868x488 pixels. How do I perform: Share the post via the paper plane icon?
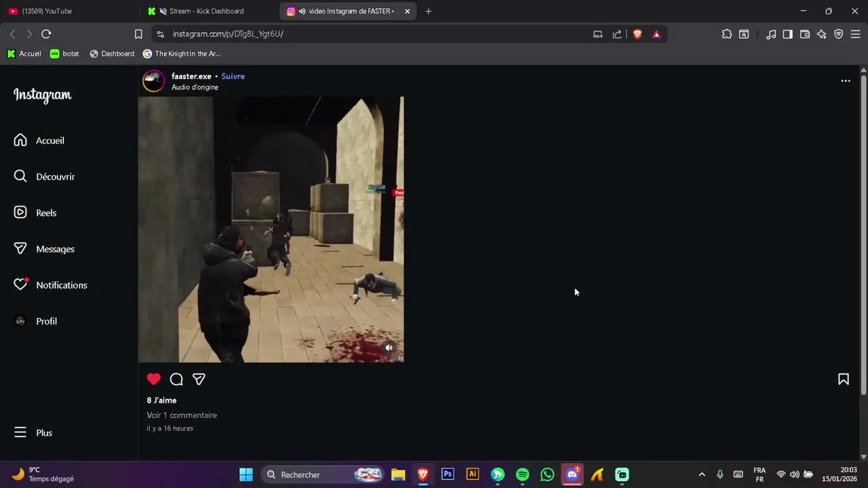(x=199, y=380)
